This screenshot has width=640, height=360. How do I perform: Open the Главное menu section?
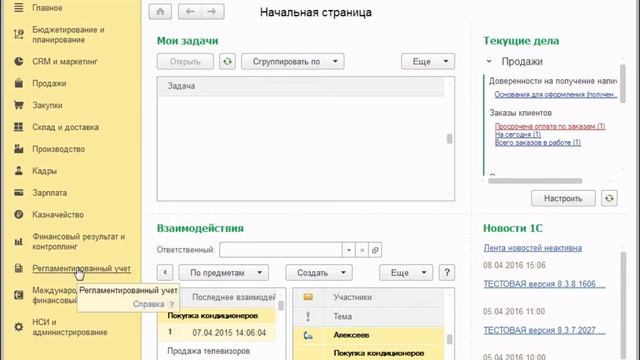coord(47,8)
